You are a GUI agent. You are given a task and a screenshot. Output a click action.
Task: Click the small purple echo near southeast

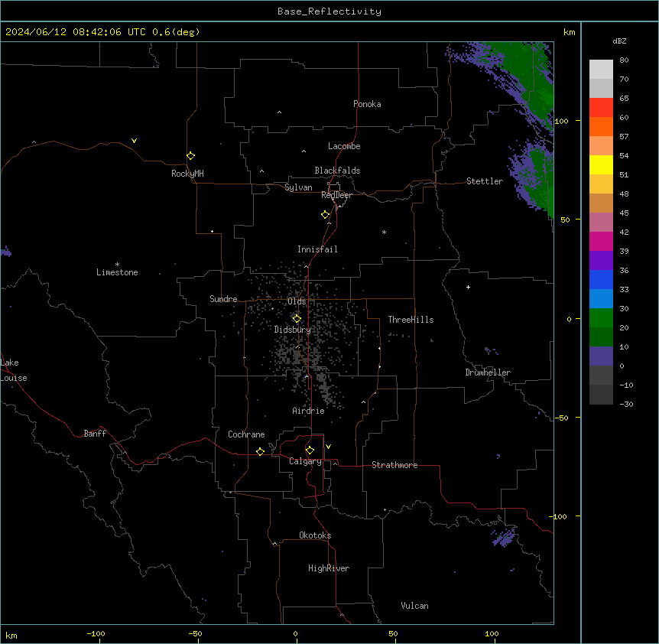pos(505,538)
